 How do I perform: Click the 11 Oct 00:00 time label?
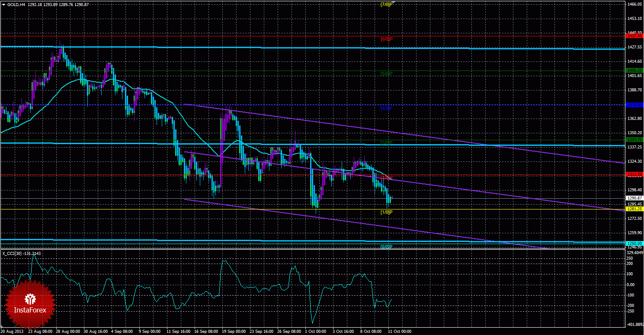pos(400,332)
